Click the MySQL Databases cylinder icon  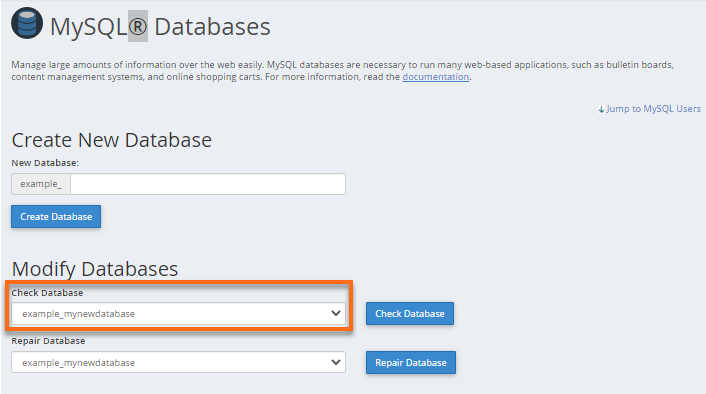click(x=27, y=23)
